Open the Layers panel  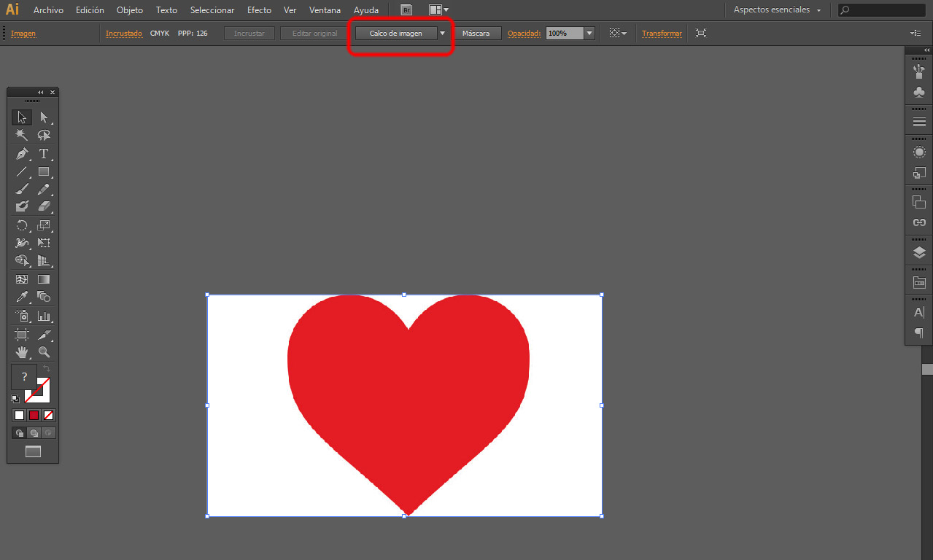918,251
